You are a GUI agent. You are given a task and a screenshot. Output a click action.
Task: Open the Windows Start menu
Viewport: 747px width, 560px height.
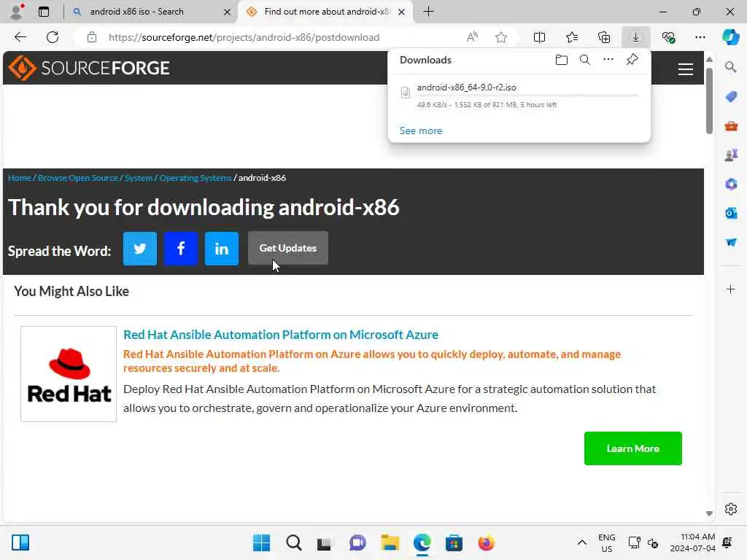click(261, 542)
